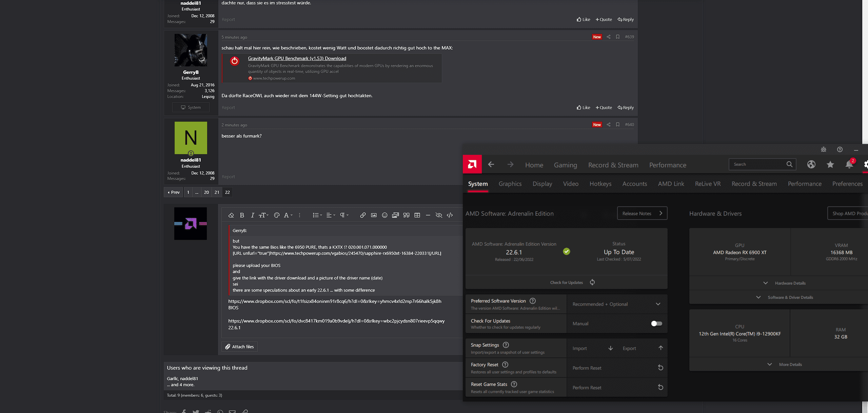This screenshot has height=413, width=868.
Task: Open the smilies emoji picker
Action: pyautogui.click(x=384, y=215)
